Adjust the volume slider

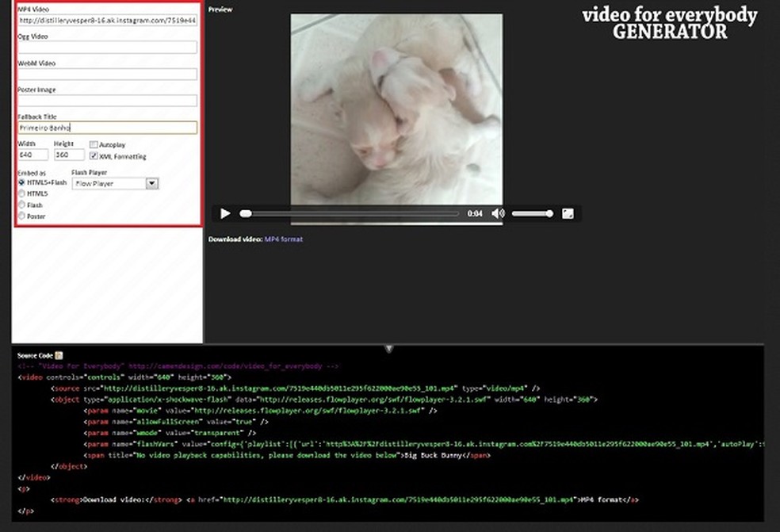click(532, 213)
